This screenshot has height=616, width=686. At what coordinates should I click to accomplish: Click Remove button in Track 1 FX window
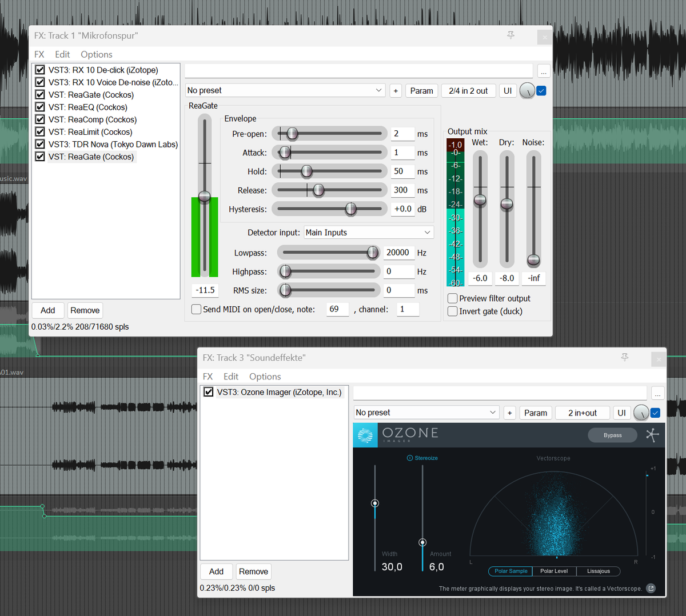coord(85,310)
